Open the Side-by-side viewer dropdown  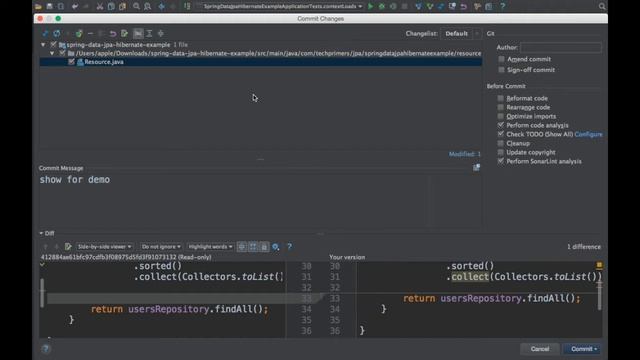pos(104,247)
